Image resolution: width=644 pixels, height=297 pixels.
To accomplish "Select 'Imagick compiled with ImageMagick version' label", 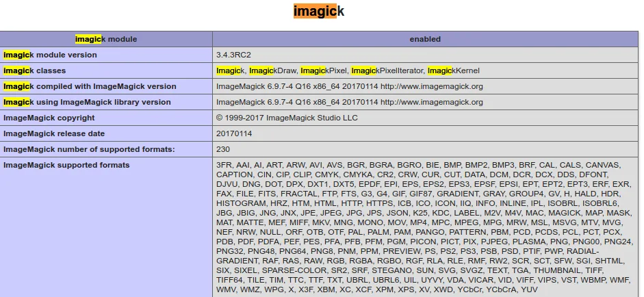I will tap(90, 86).
